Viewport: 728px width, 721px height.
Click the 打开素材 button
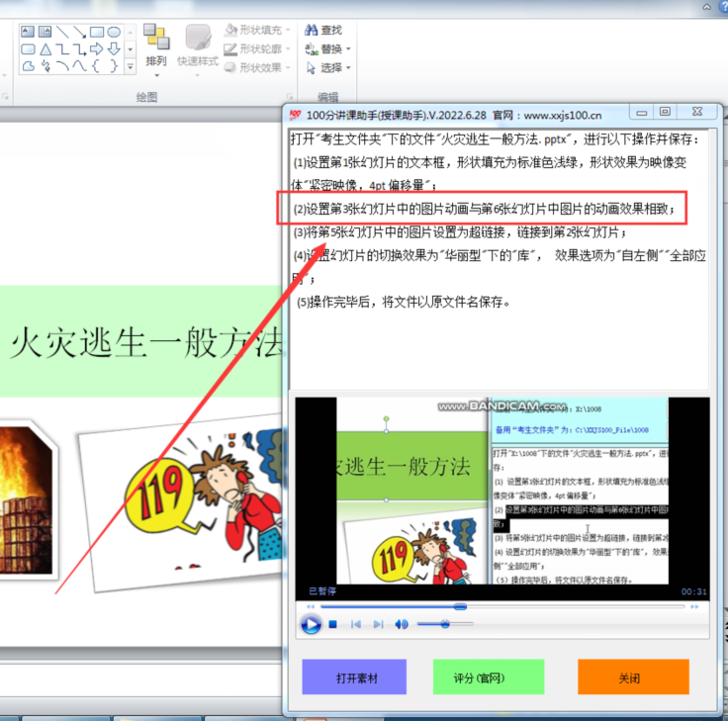(354, 676)
